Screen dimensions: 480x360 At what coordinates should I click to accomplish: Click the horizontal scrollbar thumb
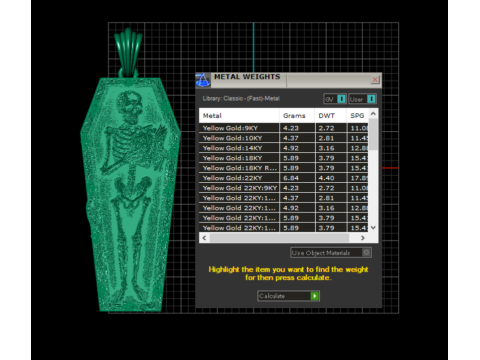(x=279, y=238)
